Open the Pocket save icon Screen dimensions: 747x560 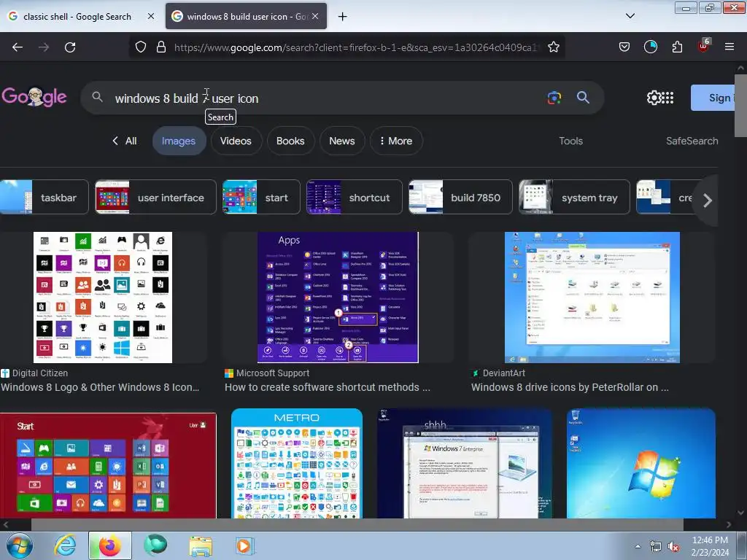(624, 47)
